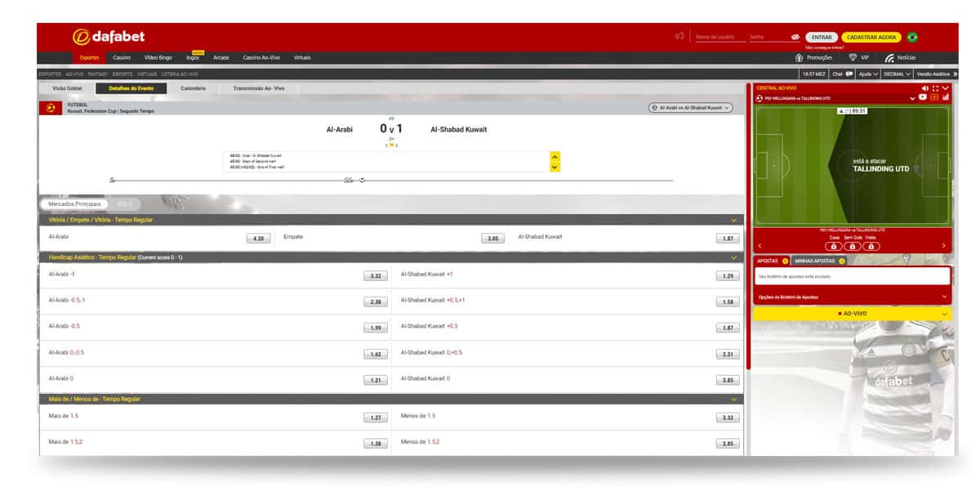Click the megaphone announcements icon

679,36
